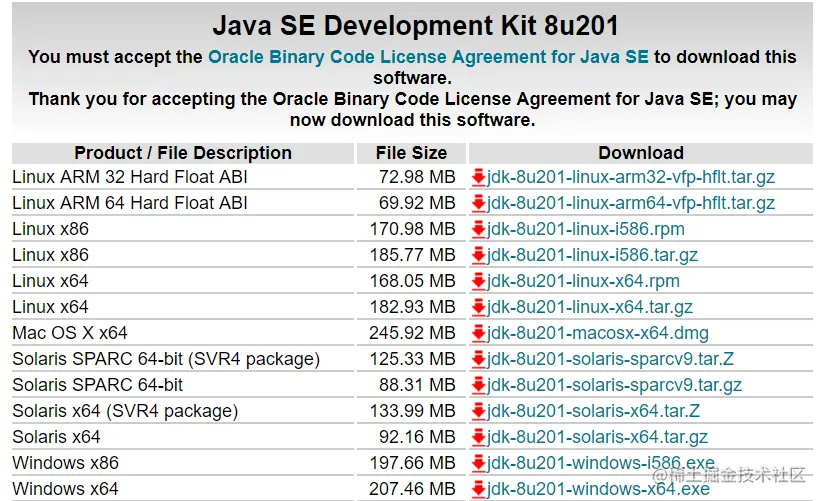Download jdk-8u201-windows-x64.exe link
The width and height of the screenshot is (822, 501).
click(598, 489)
